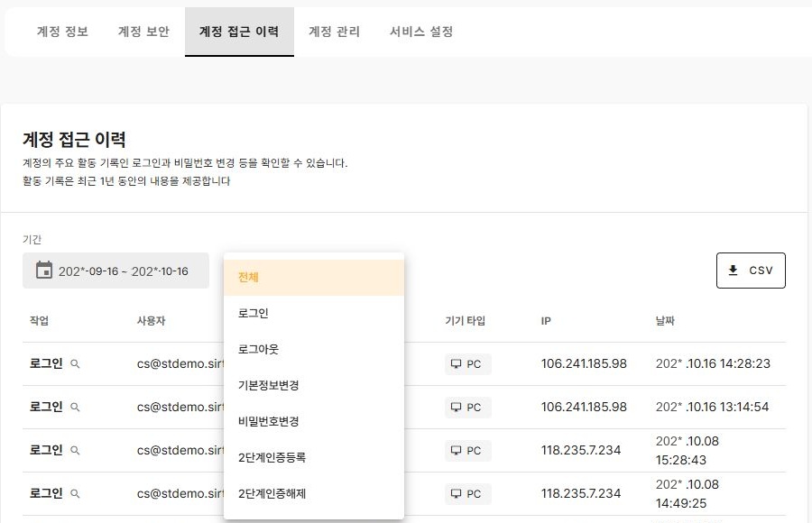The image size is (812, 523).
Task: Click the 작업 column header
Action: click(x=39, y=321)
